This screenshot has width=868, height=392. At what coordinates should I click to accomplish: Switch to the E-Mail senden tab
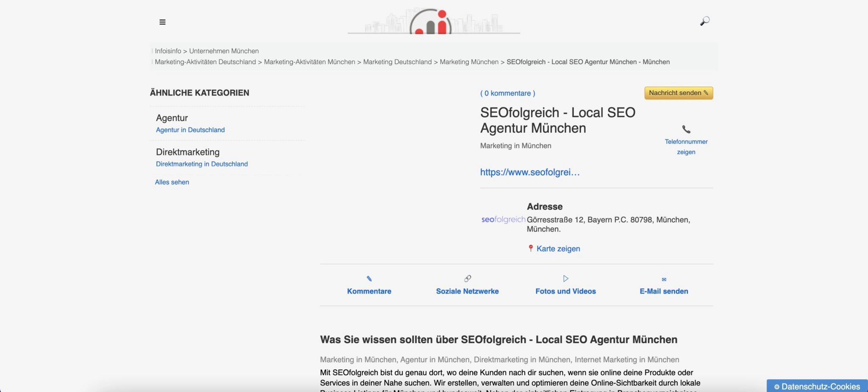click(664, 291)
